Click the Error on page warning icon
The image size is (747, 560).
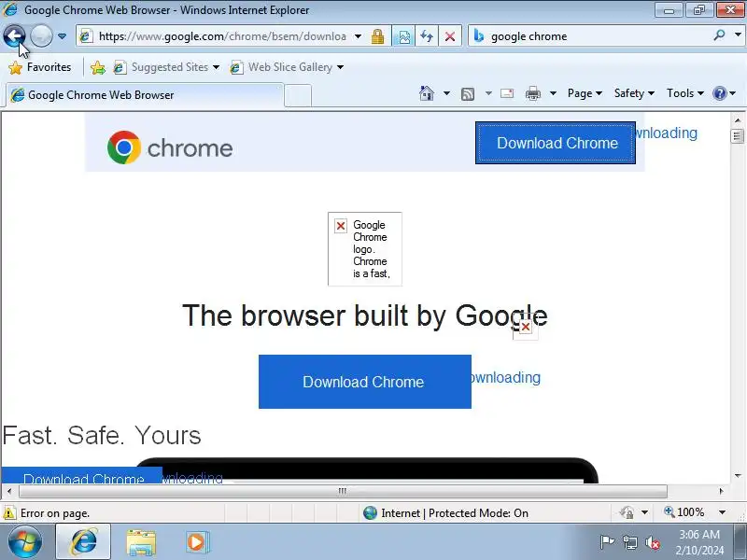click(9, 513)
